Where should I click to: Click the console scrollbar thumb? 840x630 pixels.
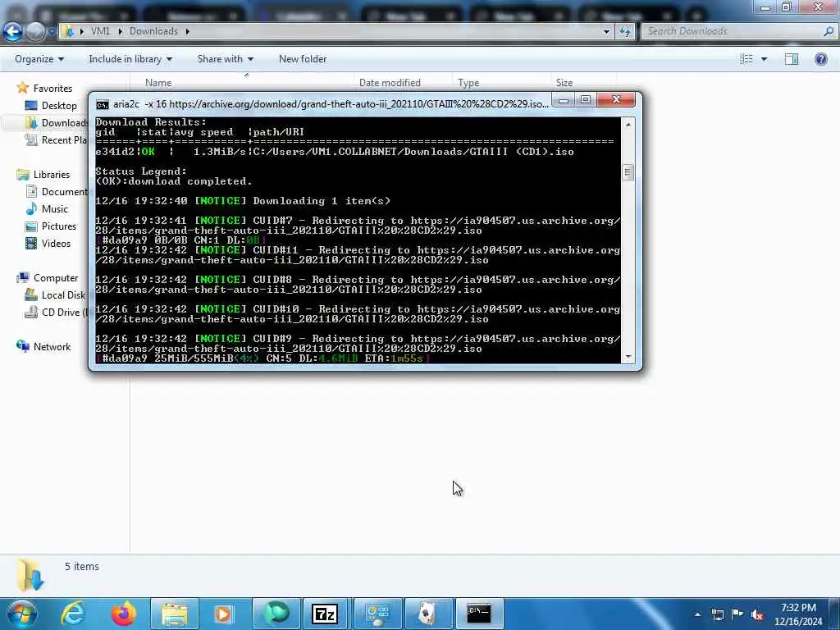coord(628,172)
